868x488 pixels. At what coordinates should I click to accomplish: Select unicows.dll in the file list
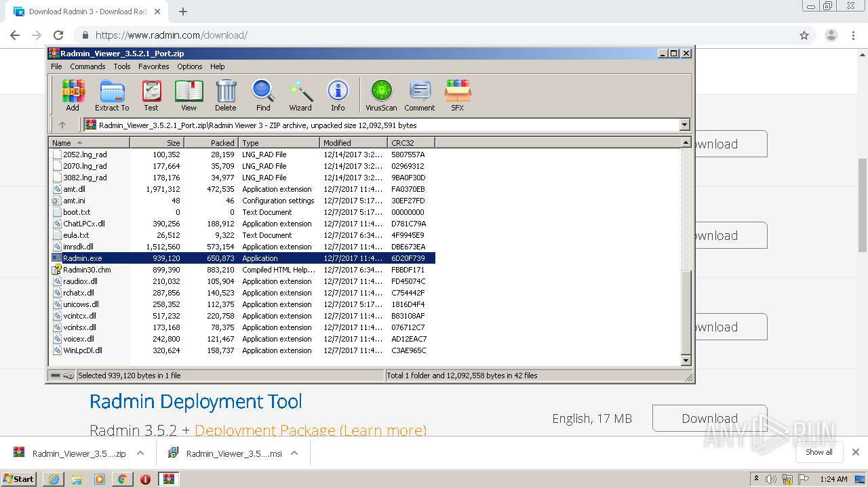tap(243, 304)
